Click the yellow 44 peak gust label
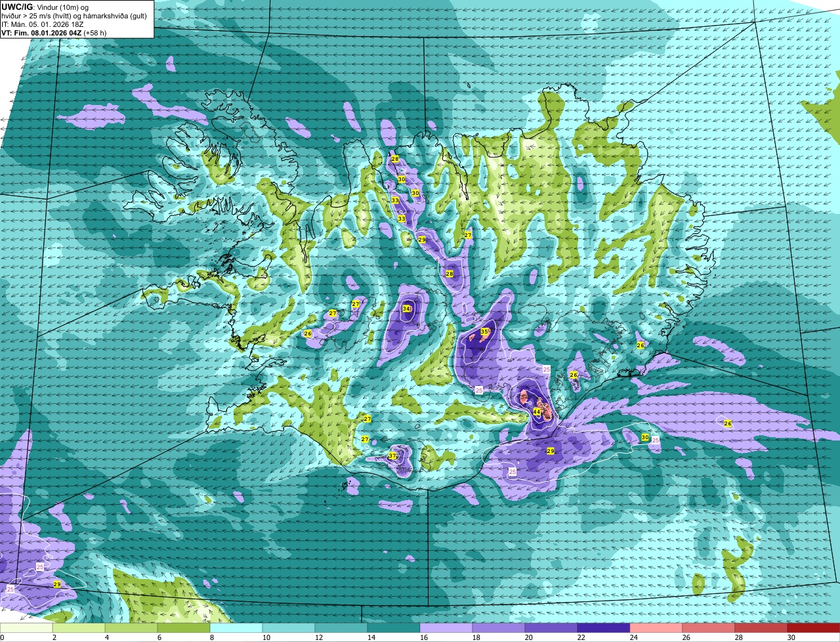This screenshot has height=642, width=840. click(x=536, y=412)
